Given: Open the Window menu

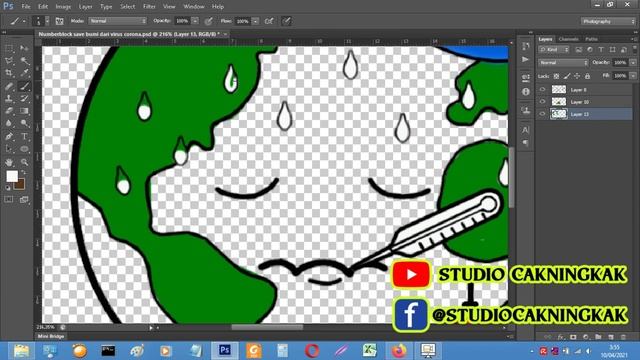Looking at the screenshot, I should (x=193, y=7).
